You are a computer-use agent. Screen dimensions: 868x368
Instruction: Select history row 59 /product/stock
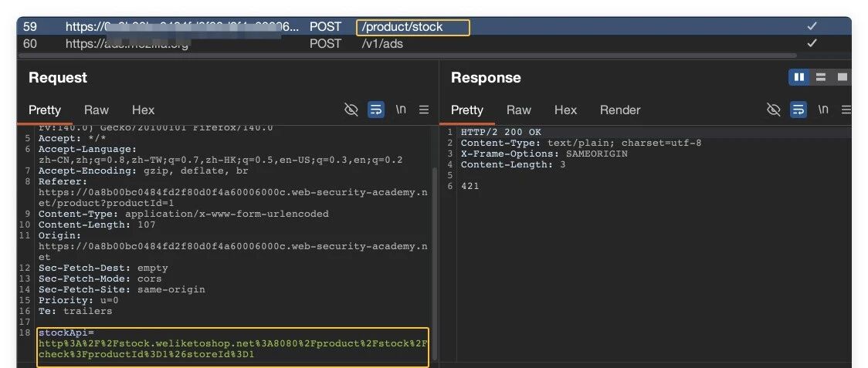(434, 26)
